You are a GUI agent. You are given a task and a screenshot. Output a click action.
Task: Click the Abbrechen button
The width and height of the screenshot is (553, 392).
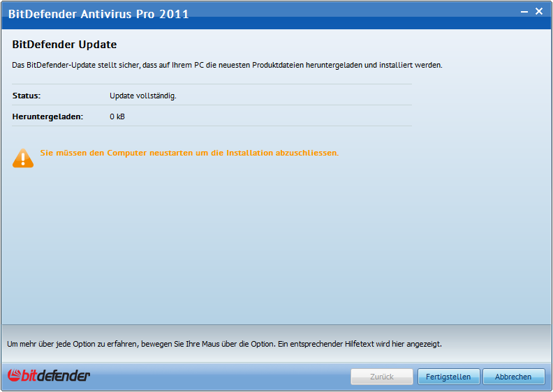513,377
